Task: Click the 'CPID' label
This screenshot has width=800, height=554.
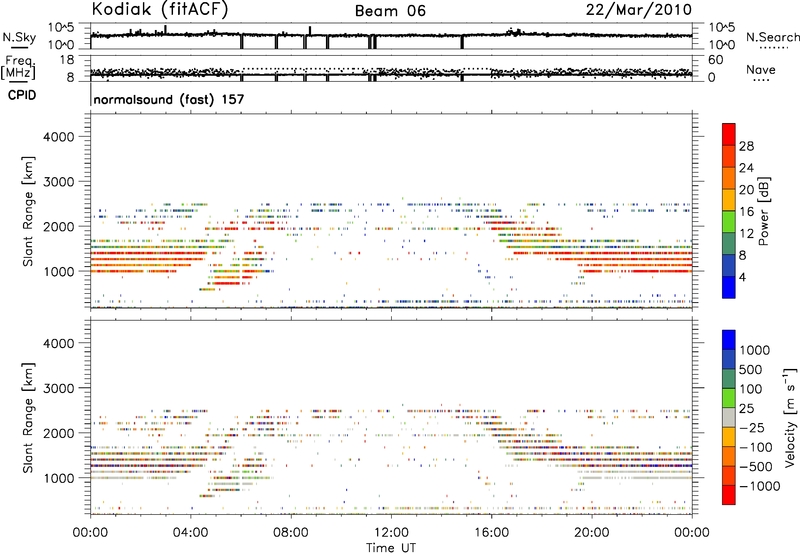Action: tap(22, 95)
